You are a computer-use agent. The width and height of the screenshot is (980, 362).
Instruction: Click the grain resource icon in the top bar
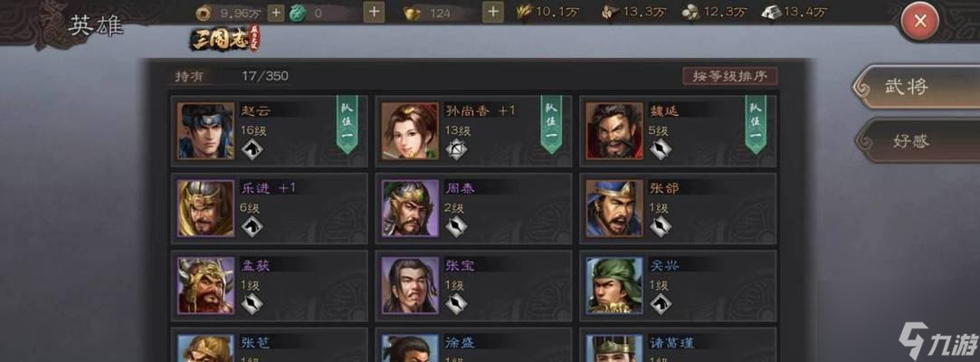click(x=522, y=12)
